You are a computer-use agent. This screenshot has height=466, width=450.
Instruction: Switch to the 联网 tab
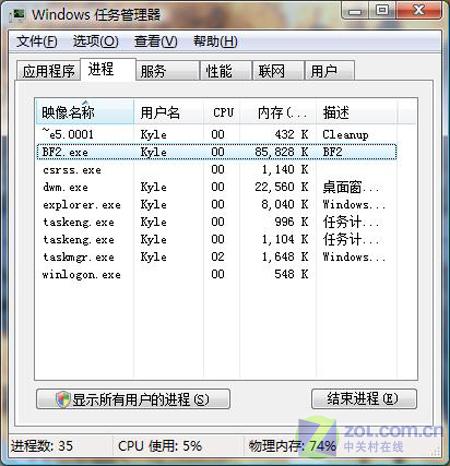click(x=278, y=71)
